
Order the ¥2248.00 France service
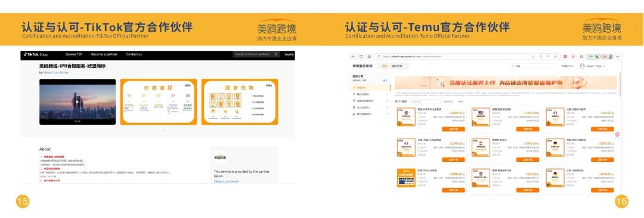[453, 159]
